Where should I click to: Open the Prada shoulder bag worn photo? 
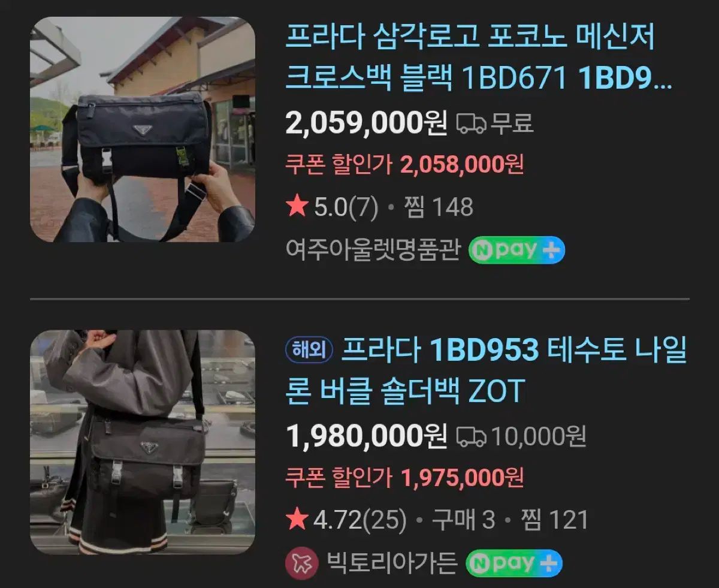(x=143, y=442)
